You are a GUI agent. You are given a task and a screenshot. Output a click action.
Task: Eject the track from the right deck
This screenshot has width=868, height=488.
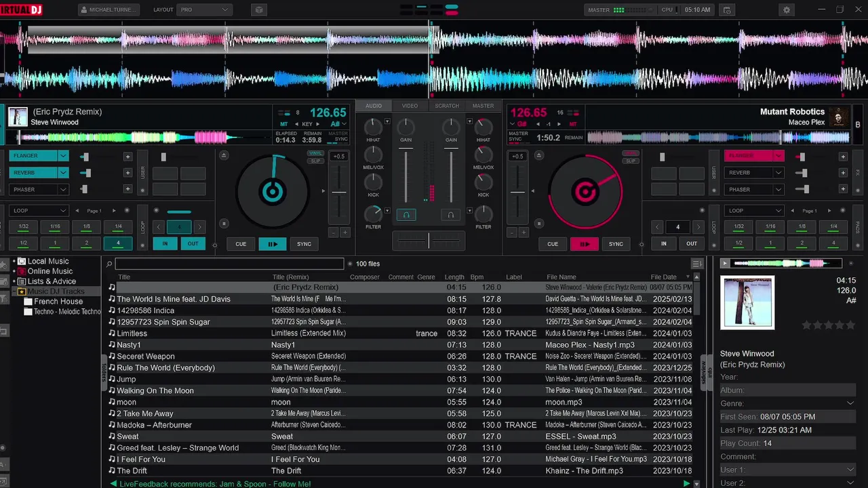pyautogui.click(x=538, y=156)
